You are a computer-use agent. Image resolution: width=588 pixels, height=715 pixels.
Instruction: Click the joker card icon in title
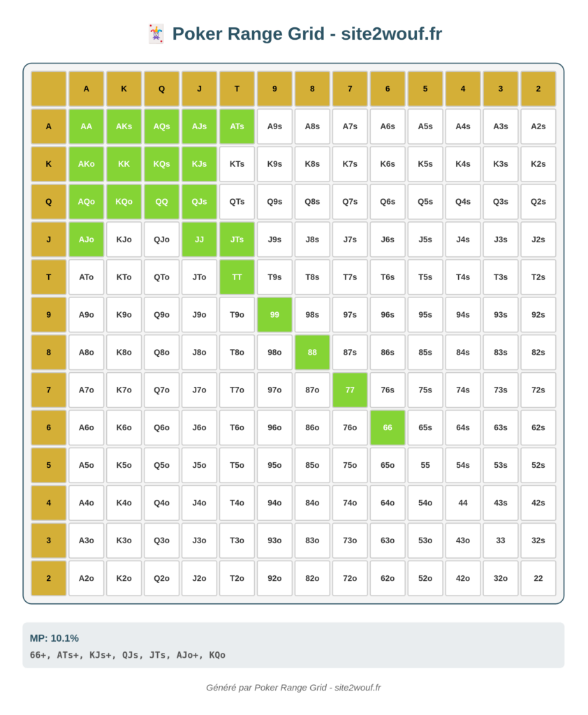[156, 34]
